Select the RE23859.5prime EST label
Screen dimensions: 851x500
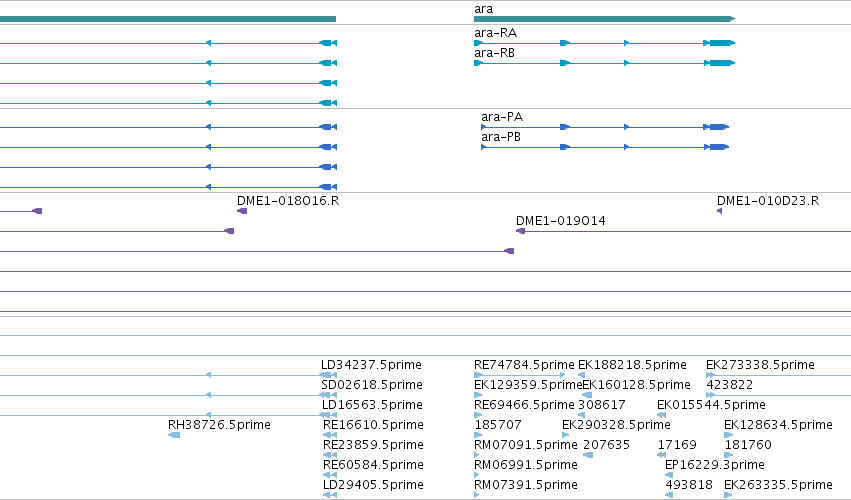tap(373, 445)
